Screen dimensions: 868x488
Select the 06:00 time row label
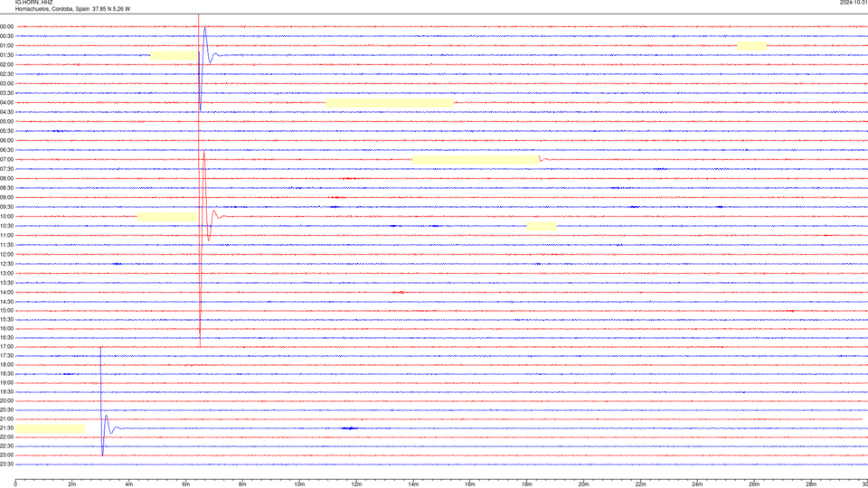click(x=6, y=141)
